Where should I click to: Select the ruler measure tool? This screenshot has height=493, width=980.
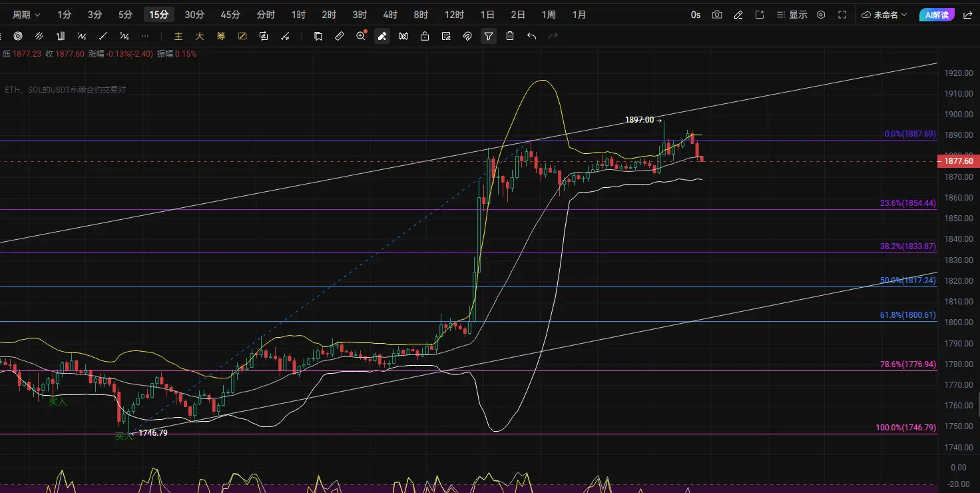click(340, 36)
